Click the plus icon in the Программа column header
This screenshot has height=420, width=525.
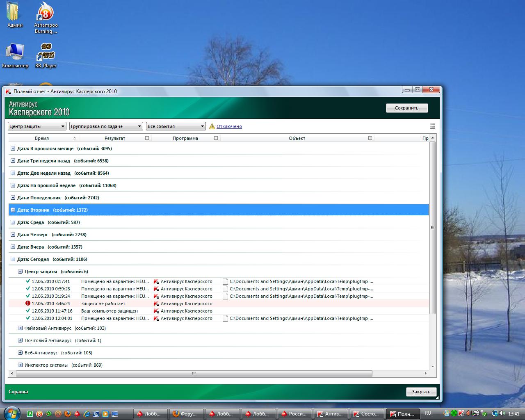(216, 138)
